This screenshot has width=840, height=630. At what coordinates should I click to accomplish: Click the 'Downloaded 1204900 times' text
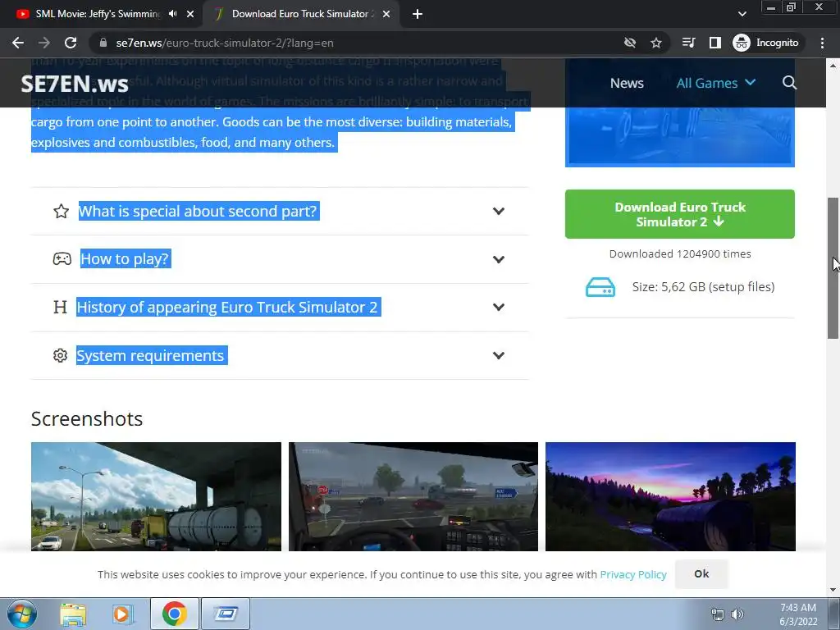coord(680,254)
